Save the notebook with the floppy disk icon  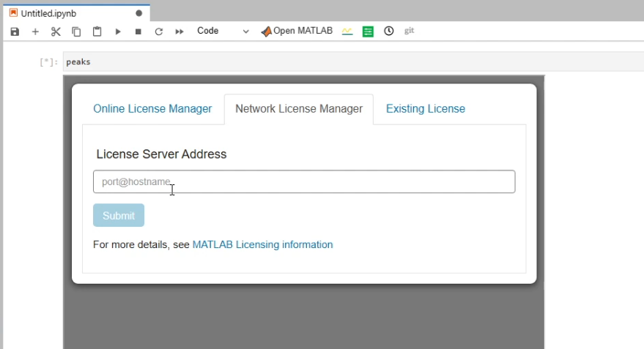[15, 31]
